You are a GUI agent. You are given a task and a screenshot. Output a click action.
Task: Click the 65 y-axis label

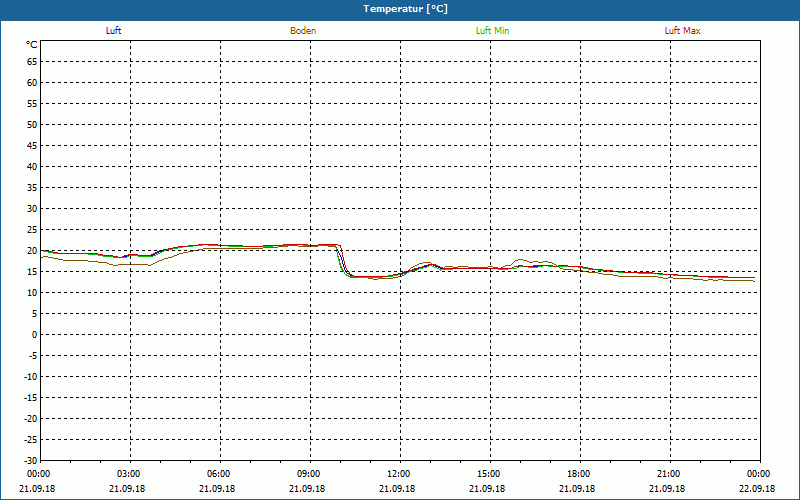click(32, 62)
